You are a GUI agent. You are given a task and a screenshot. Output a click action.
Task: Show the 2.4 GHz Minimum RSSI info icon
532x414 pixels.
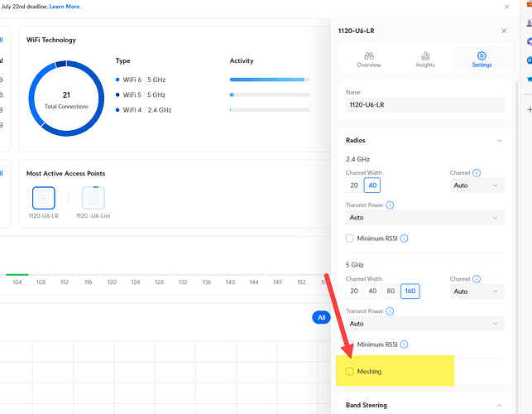404,238
